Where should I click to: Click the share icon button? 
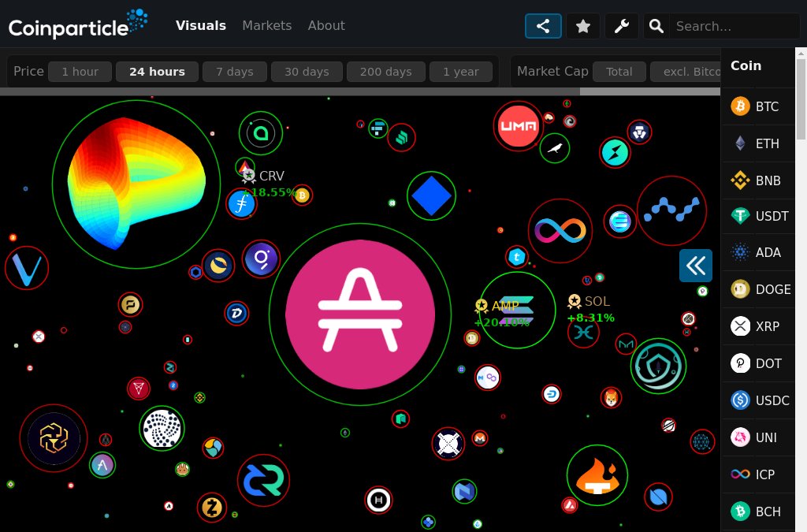pyautogui.click(x=543, y=26)
